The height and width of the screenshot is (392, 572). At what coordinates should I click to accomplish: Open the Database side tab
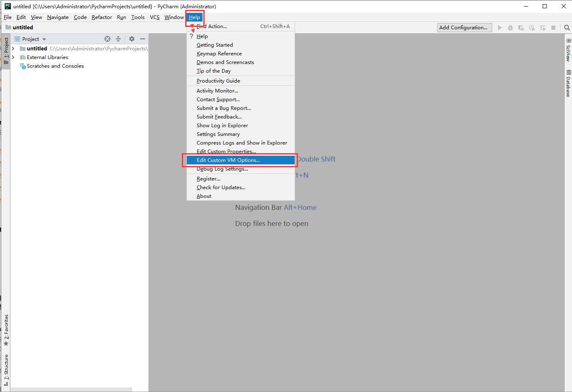[568, 83]
